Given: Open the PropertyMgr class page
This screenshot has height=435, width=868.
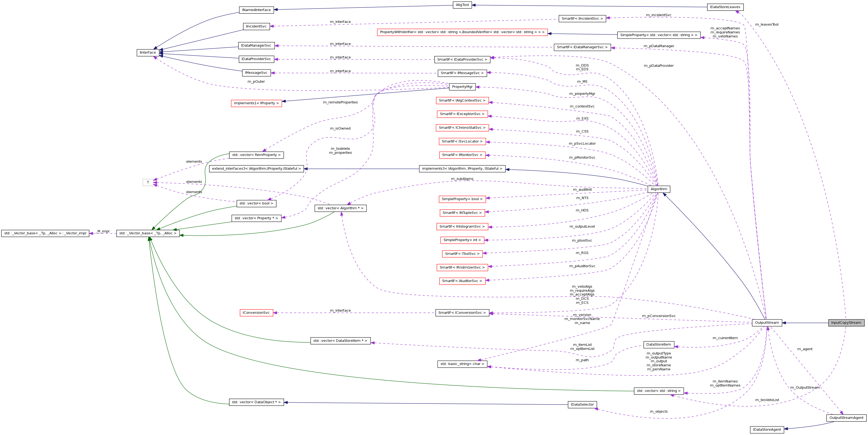Looking at the screenshot, I should pos(463,86).
